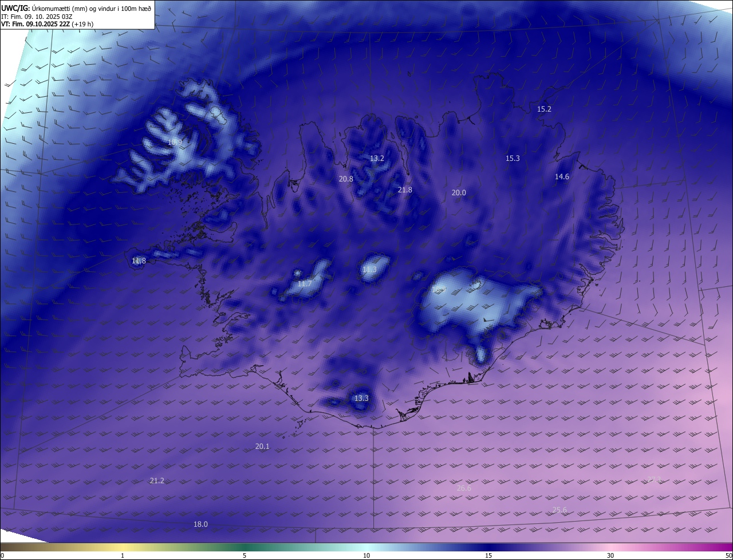The image size is (733, 560).
Task: Click the 13.2 value label on the map
Action: tap(377, 158)
